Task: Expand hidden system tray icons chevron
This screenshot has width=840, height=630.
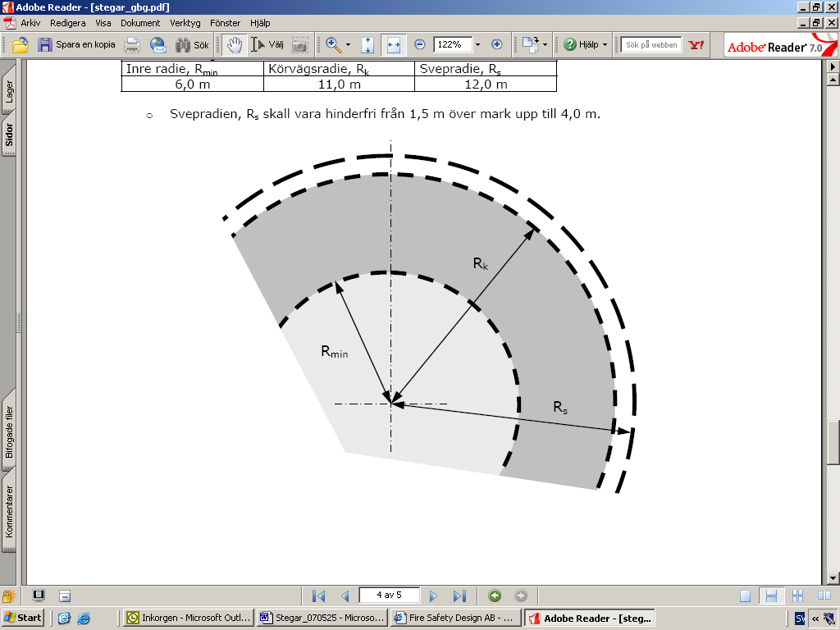Action: coord(815,619)
